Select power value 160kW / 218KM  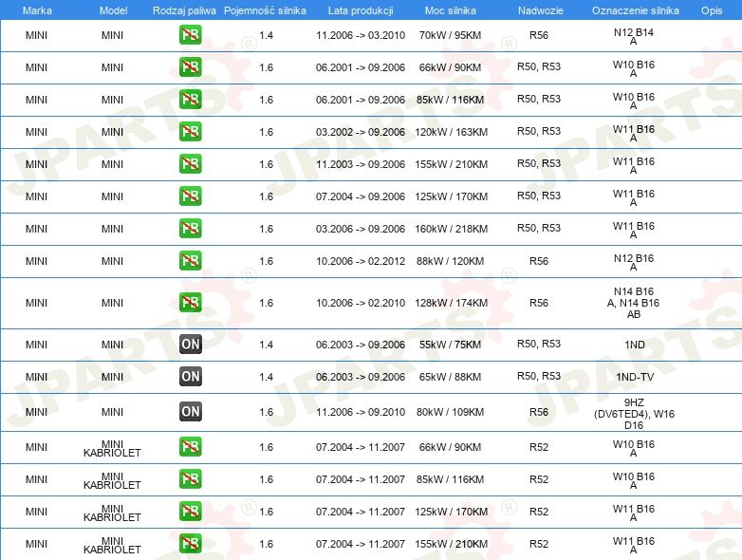[451, 229]
